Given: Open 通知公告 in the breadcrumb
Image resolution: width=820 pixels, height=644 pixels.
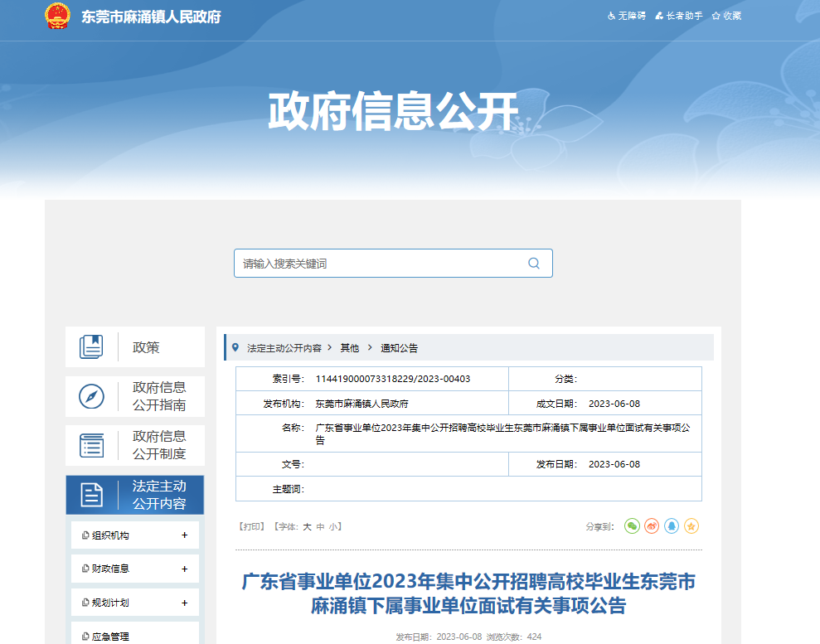Looking at the screenshot, I should click(399, 348).
